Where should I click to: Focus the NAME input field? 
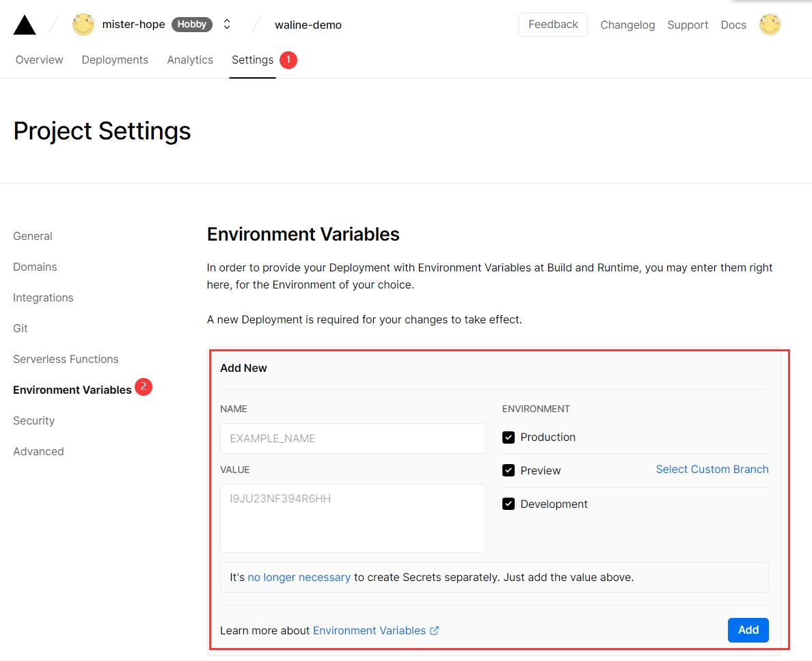click(353, 438)
